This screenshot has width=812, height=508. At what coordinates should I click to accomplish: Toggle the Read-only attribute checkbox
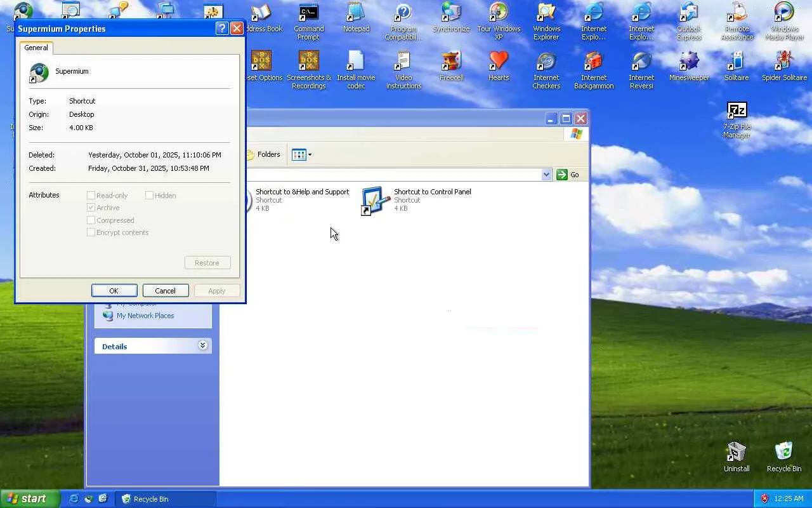pyautogui.click(x=91, y=196)
